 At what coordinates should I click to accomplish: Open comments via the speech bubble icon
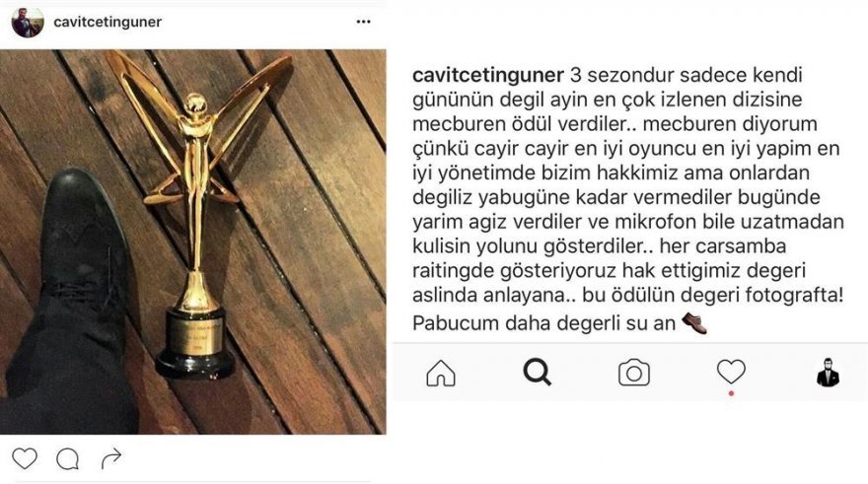coord(67,458)
